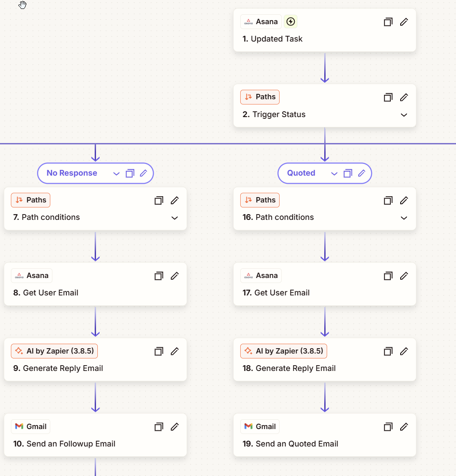
Task: Edit the Updated Task step with pencil icon
Action: click(404, 22)
